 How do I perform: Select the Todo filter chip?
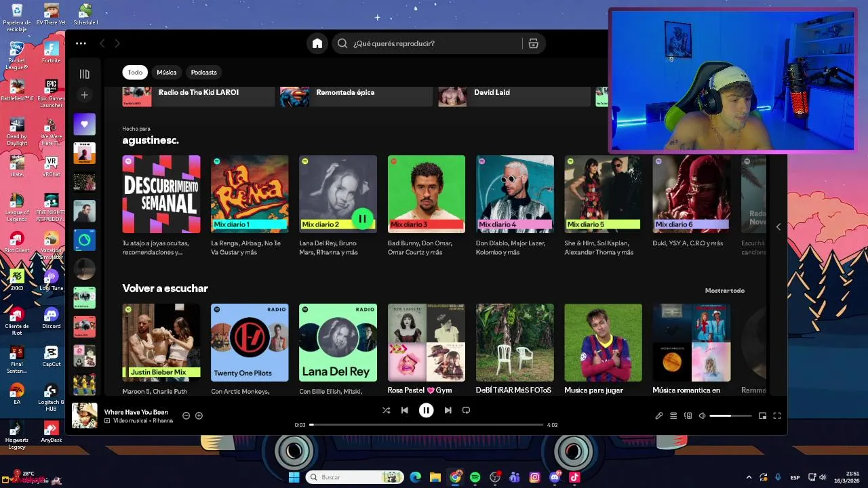tap(135, 73)
